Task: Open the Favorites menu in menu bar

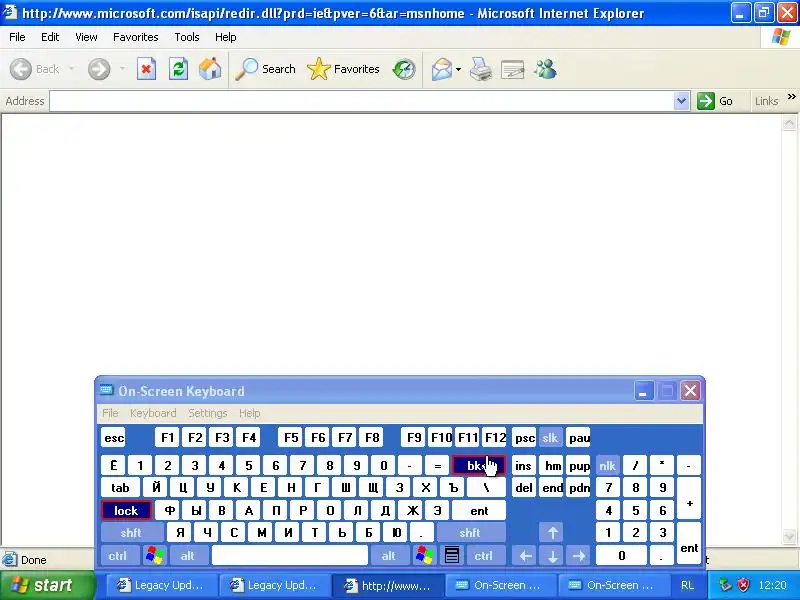Action: [x=136, y=37]
